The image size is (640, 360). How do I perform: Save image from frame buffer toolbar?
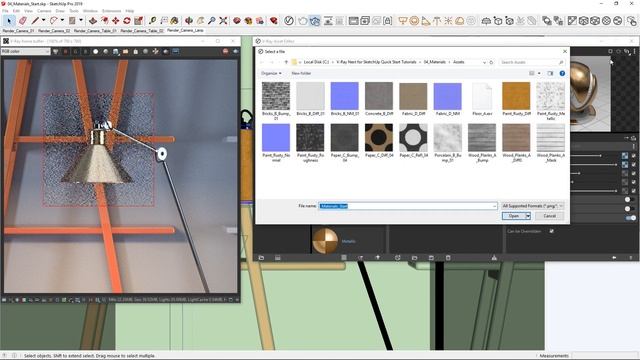pos(116,51)
